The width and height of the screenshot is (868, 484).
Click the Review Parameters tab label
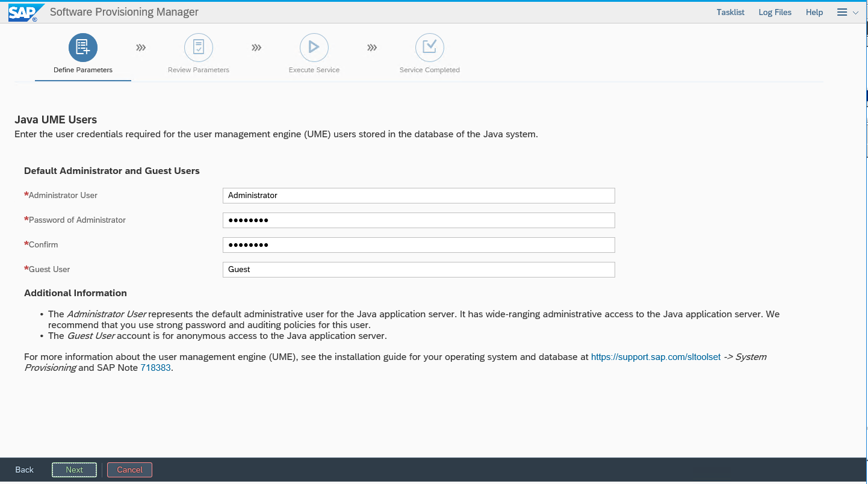[199, 70]
